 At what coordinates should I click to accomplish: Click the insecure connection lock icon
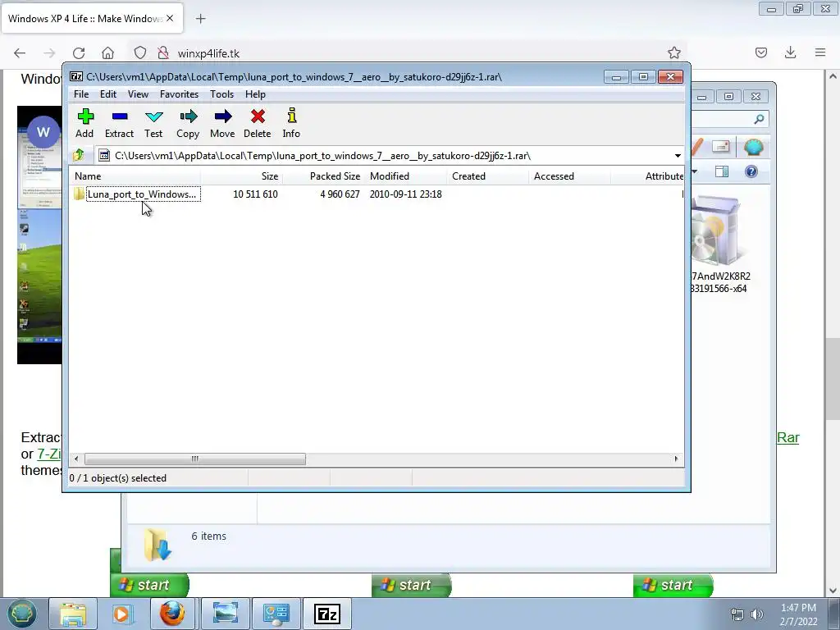[163, 52]
